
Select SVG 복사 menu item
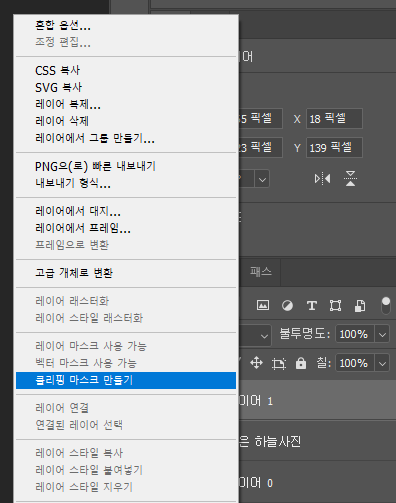pos(126,87)
